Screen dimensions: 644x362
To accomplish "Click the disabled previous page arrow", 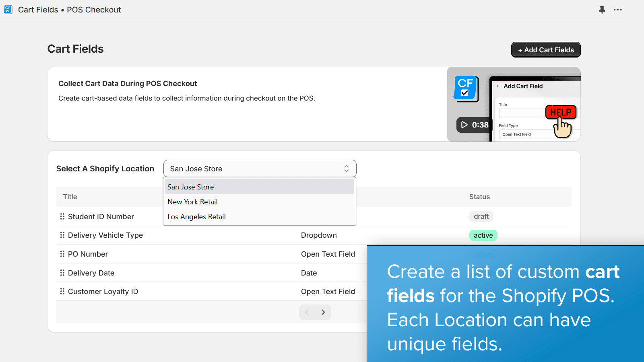I will pos(307,312).
